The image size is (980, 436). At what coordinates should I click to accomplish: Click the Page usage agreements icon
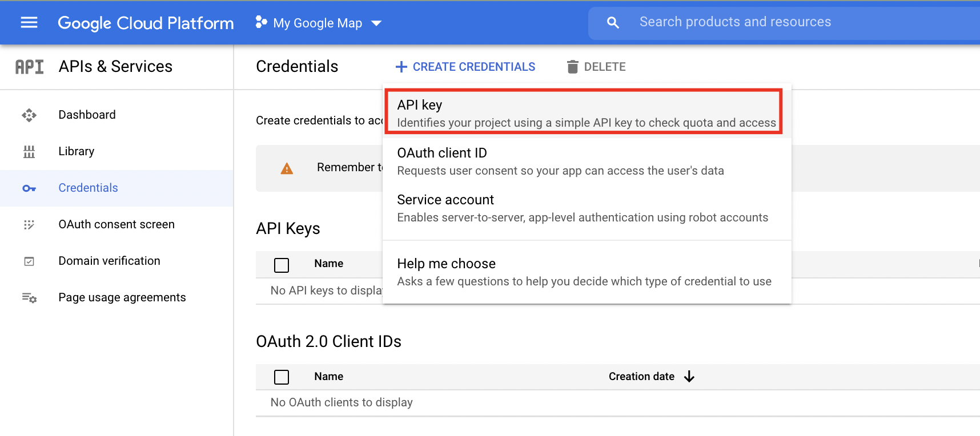[x=29, y=298]
